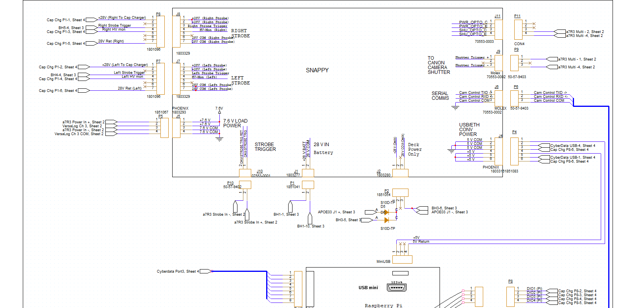644x308 pixels.
Task: Select the TO CANON CAMERA SHUTTER label
Action: click(439, 65)
